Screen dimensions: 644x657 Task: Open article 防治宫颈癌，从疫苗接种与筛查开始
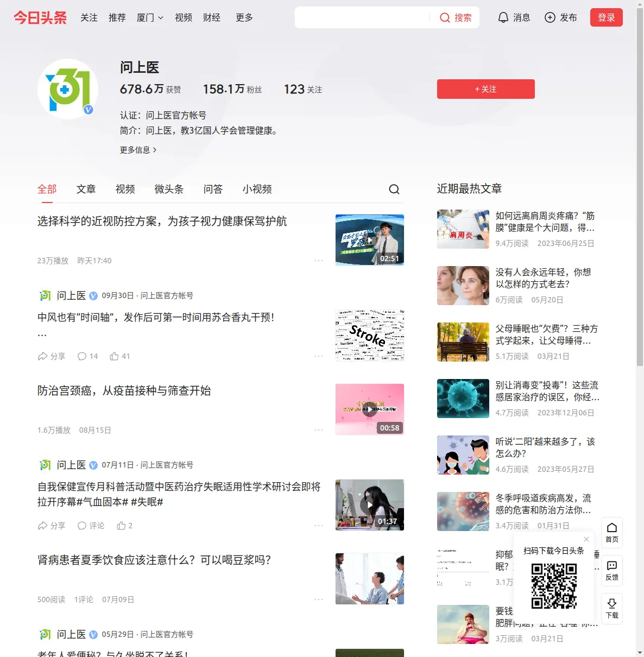(x=124, y=391)
